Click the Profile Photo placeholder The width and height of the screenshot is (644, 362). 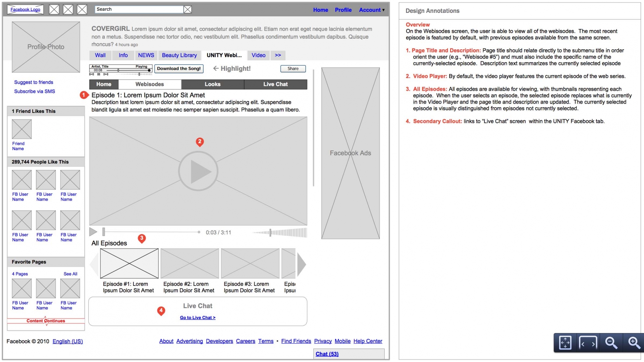(x=46, y=47)
